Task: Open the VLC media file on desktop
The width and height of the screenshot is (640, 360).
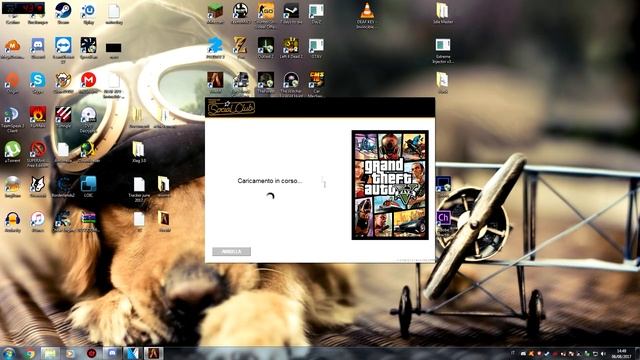Action: click(366, 16)
